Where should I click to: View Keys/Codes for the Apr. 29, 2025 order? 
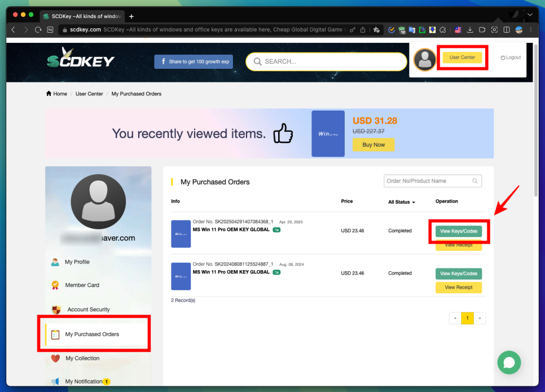[459, 231]
